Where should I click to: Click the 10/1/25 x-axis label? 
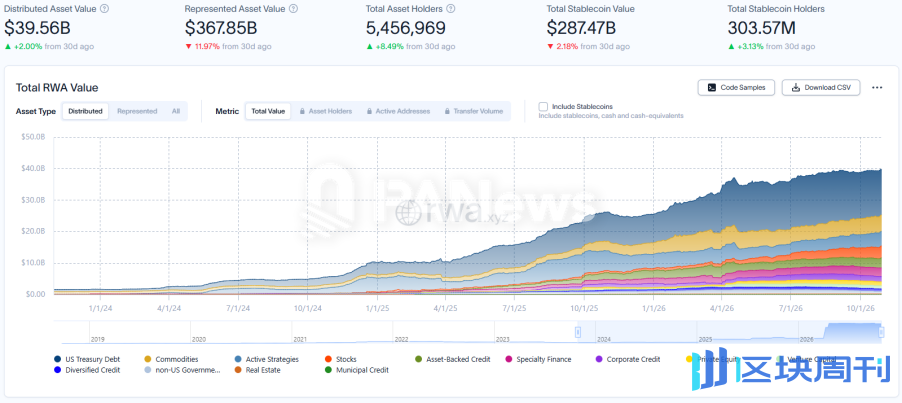[x=583, y=308]
